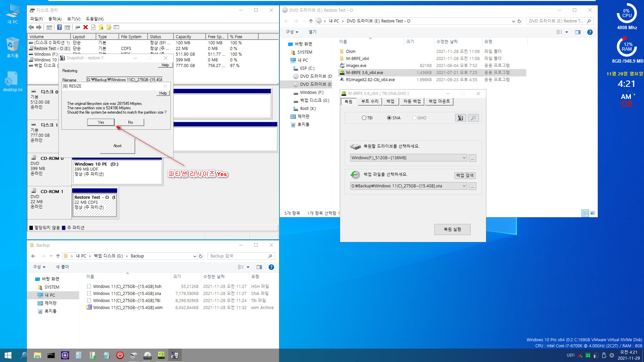Click the 복원 실행 button
The height and width of the screenshot is (362, 644).
452,229
